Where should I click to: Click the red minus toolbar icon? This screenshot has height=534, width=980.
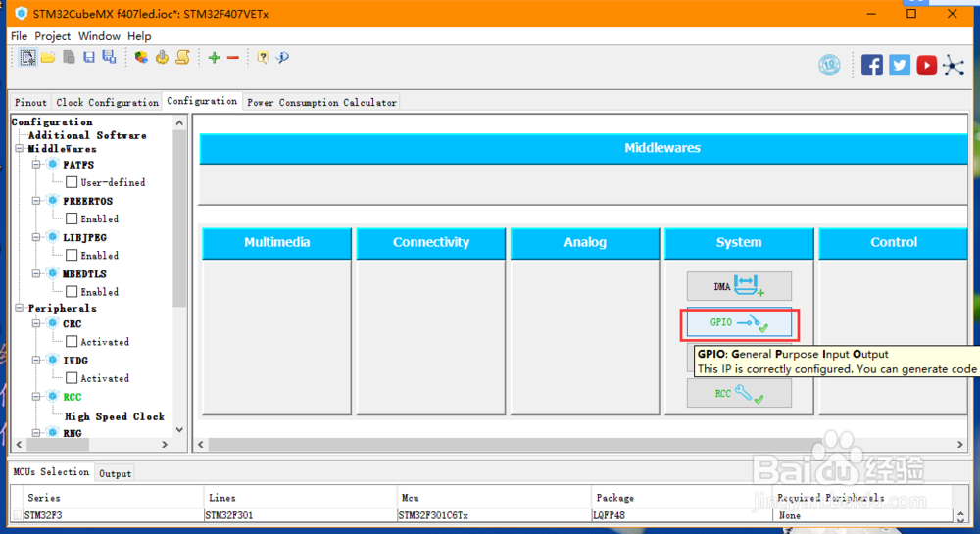point(233,58)
